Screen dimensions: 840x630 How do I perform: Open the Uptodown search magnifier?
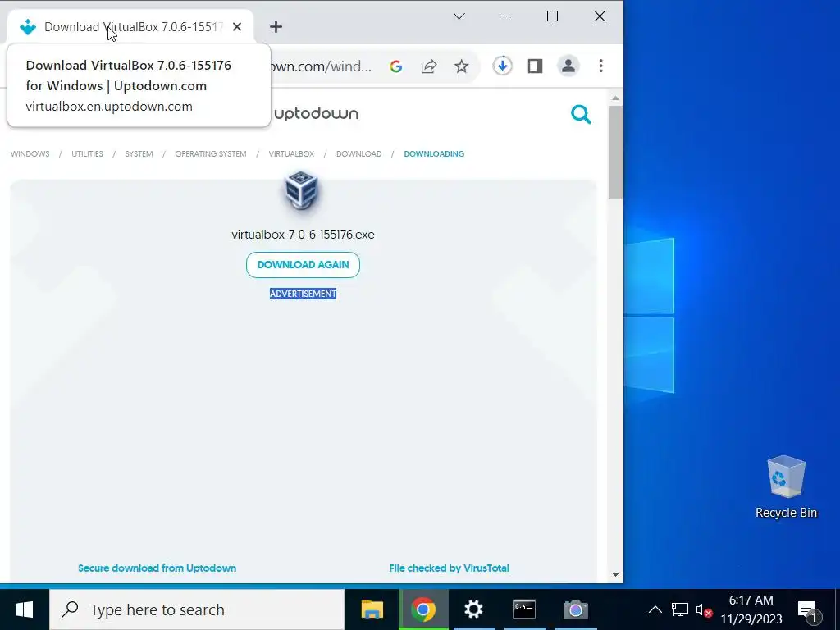click(581, 114)
